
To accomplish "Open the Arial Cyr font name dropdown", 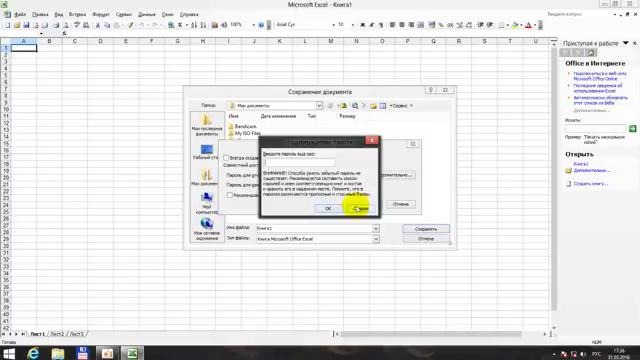I will (333, 25).
